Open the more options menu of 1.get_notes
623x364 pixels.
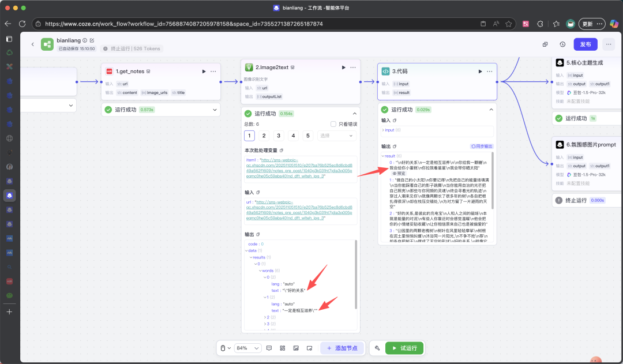tap(213, 72)
